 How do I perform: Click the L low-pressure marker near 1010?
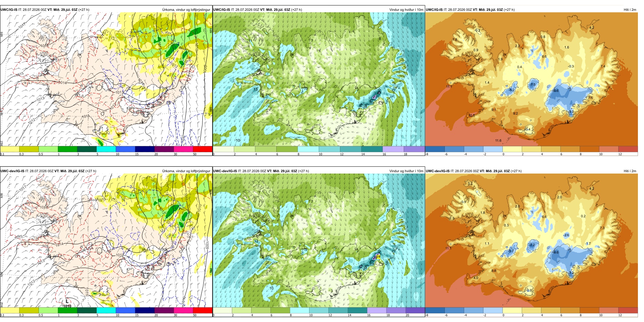(x=67, y=301)
